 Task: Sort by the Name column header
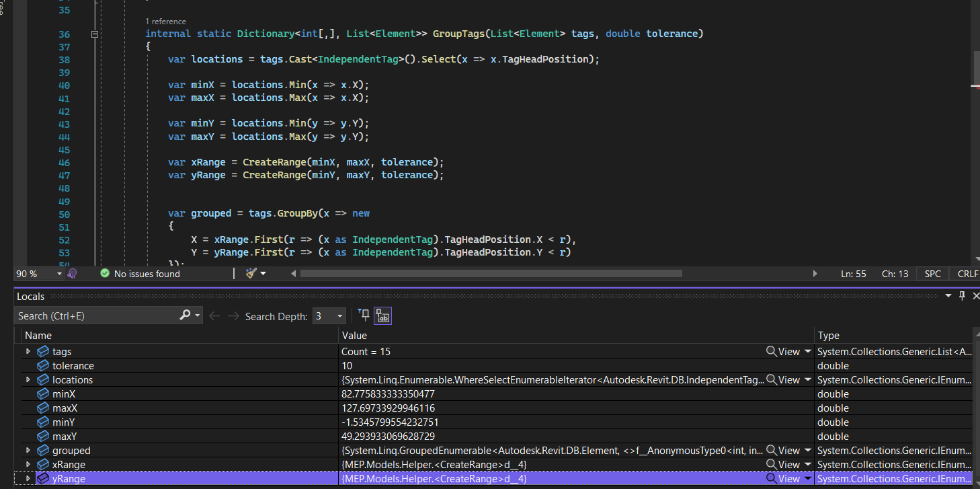(x=38, y=335)
